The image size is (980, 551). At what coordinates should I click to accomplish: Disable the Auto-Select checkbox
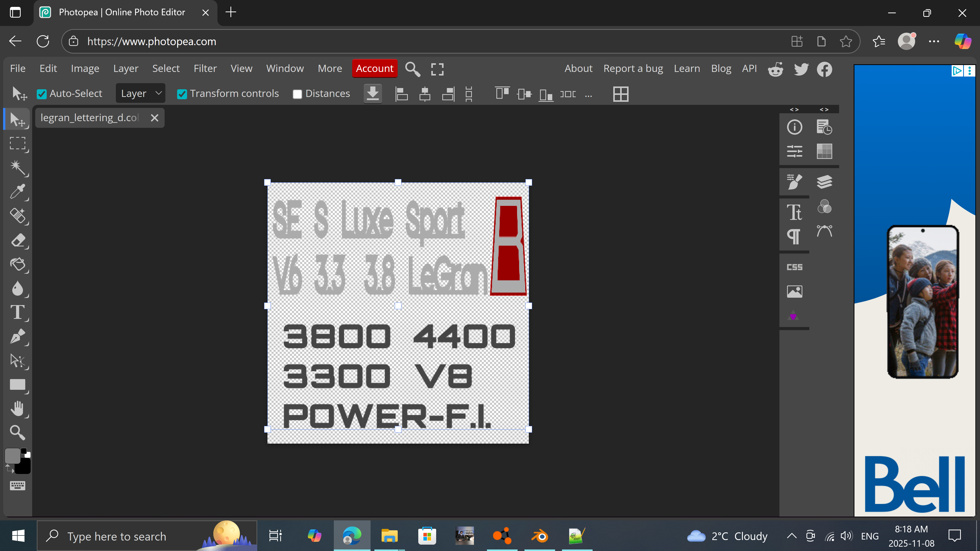(41, 94)
